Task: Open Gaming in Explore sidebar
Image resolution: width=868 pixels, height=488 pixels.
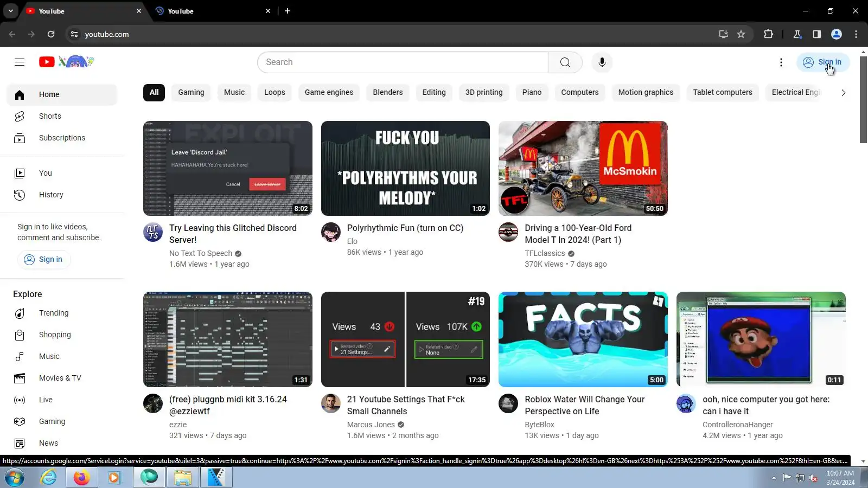Action: (62, 421)
